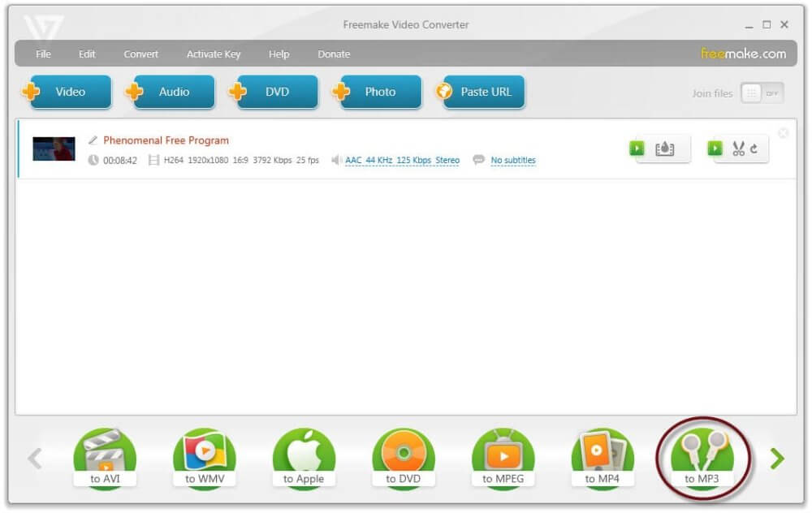Screen dimensions: 812x513
Task: Open the Edit menu
Action: (87, 54)
